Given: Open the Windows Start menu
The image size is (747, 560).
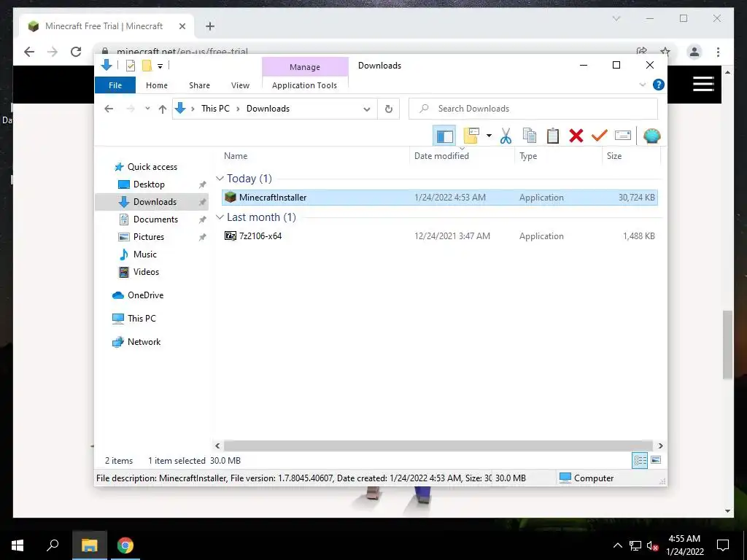Looking at the screenshot, I should click(18, 545).
